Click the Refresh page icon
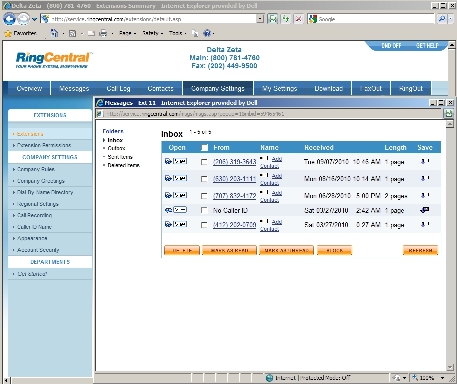This screenshot has height=384, width=457. (x=286, y=19)
